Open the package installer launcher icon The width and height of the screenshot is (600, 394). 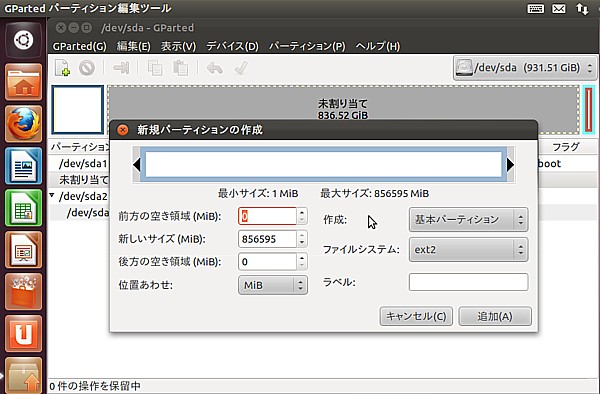(24, 375)
